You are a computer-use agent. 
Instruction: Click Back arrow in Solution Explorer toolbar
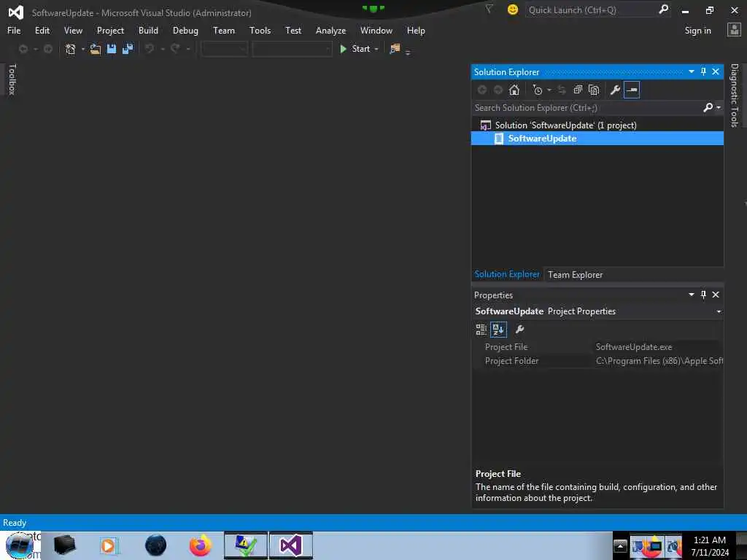482,90
